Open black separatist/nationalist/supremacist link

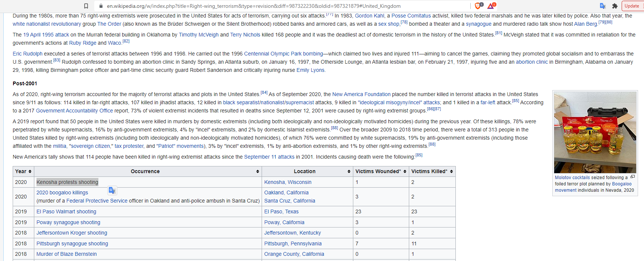tap(268, 102)
